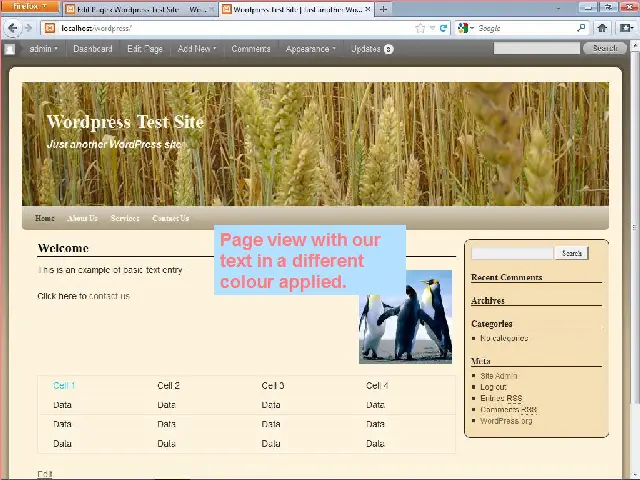Viewport: 640px width, 480px height.
Task: Switch to the Edit Page browser tab
Action: 139,9
